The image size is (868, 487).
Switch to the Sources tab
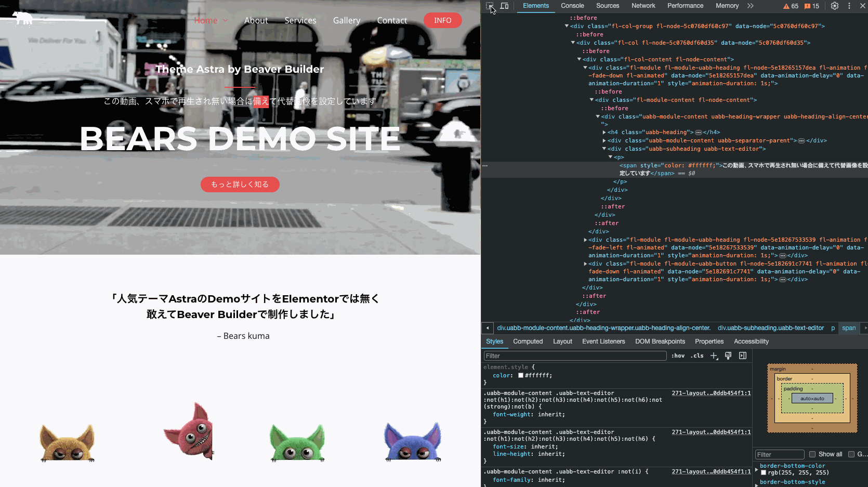pos(608,6)
